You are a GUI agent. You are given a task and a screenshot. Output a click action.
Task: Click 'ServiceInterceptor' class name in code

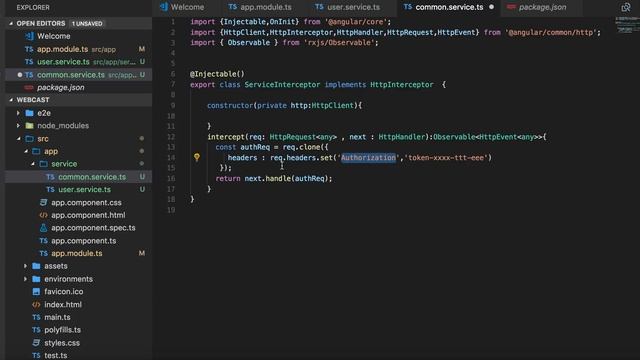(x=282, y=84)
